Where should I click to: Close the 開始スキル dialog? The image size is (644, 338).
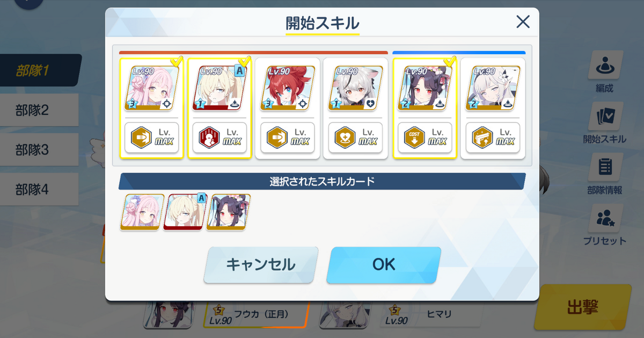pos(523,22)
